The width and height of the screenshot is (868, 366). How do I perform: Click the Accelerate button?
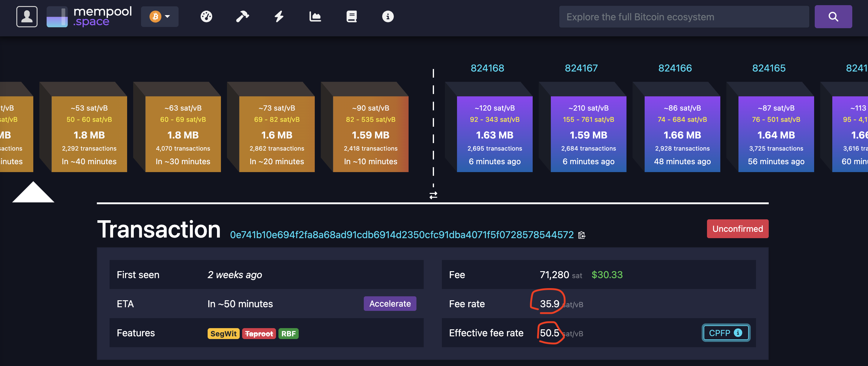[390, 304]
